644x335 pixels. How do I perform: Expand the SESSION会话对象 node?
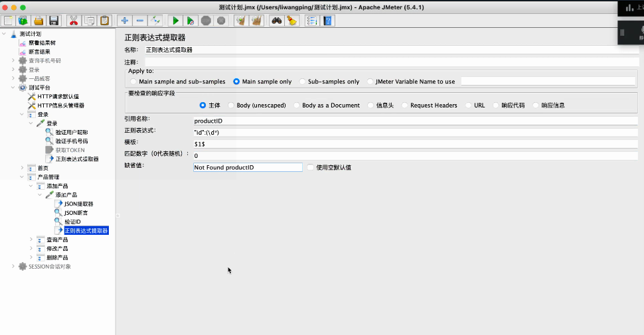click(13, 267)
